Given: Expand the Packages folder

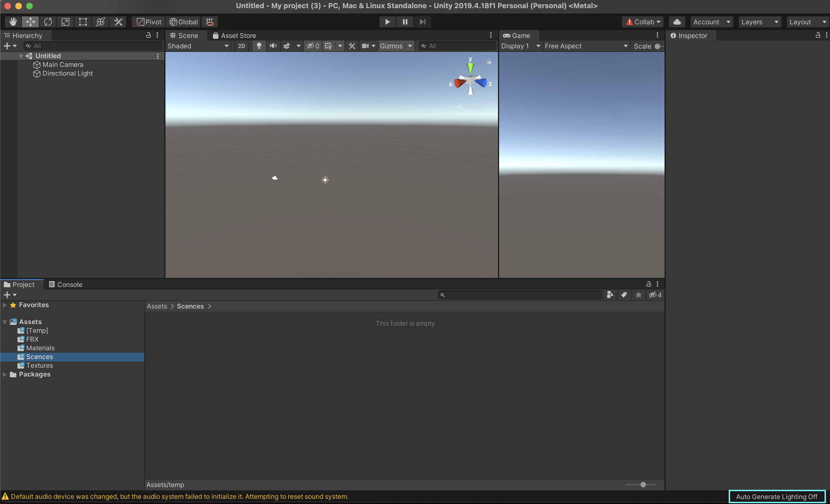Looking at the screenshot, I should pos(5,374).
